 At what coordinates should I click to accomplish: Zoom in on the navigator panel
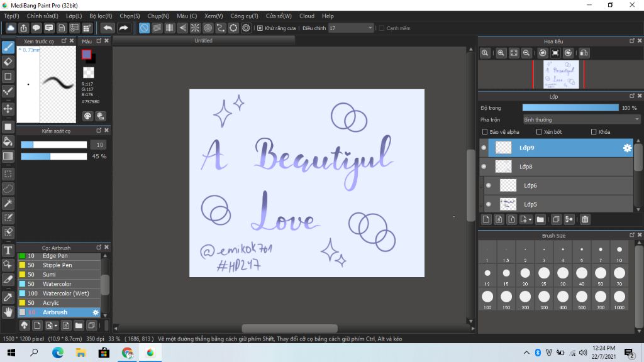(501, 53)
